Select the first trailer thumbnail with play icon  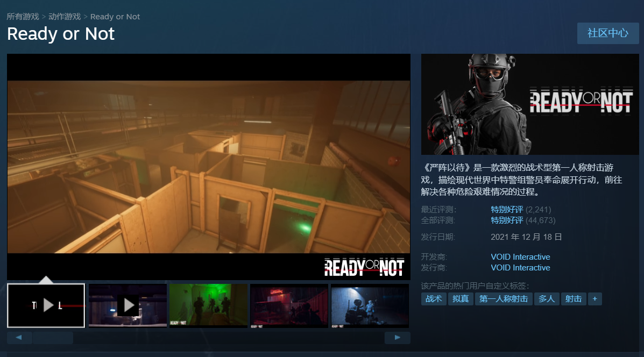tap(46, 305)
